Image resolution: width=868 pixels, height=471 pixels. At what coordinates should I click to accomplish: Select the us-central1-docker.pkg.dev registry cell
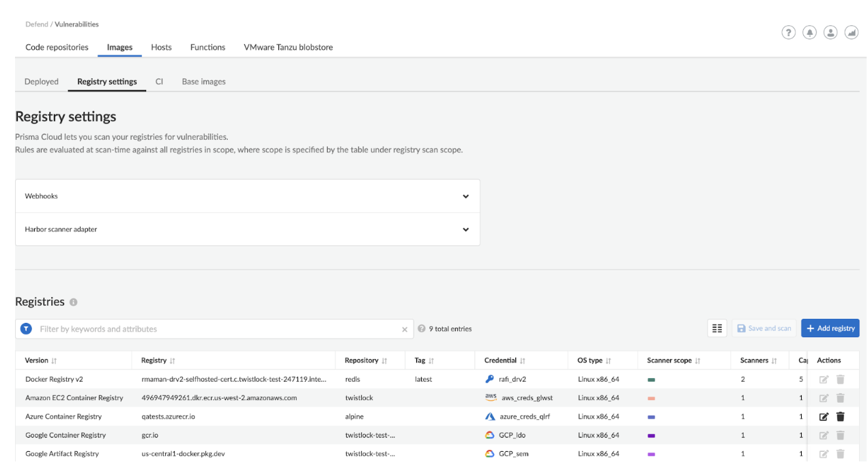pos(183,453)
